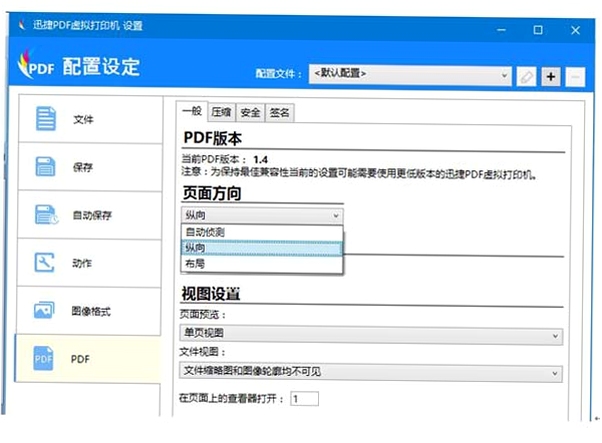Maximize the settings window
The width and height of the screenshot is (602, 443).
(538, 30)
